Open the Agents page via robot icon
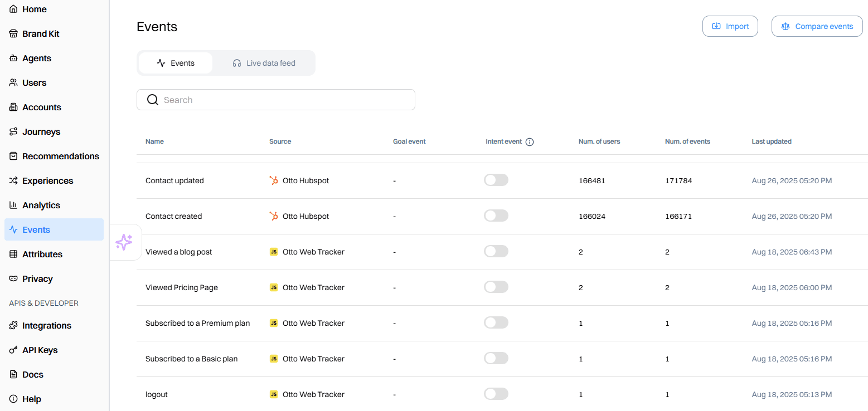The width and height of the screenshot is (868, 411). 14,58
